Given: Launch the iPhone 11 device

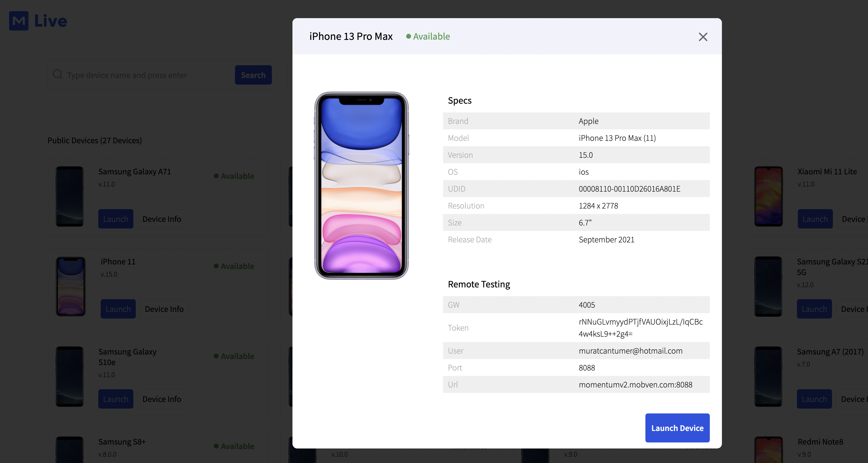Looking at the screenshot, I should (118, 309).
